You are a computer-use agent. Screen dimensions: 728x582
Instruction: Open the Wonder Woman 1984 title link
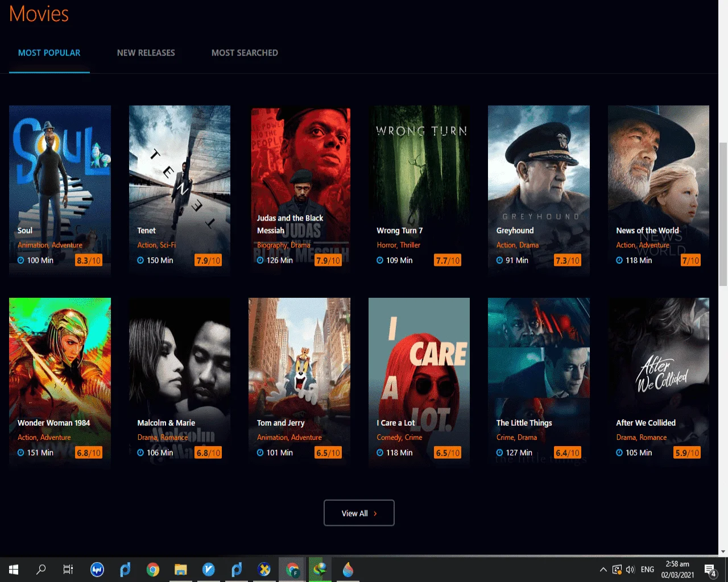point(53,423)
